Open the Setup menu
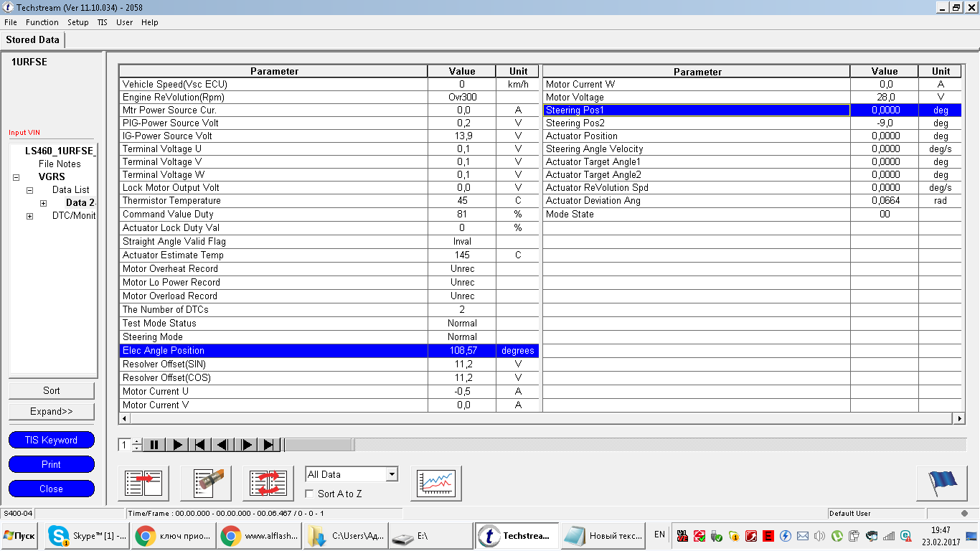The height and width of the screenshot is (551, 980). (77, 22)
